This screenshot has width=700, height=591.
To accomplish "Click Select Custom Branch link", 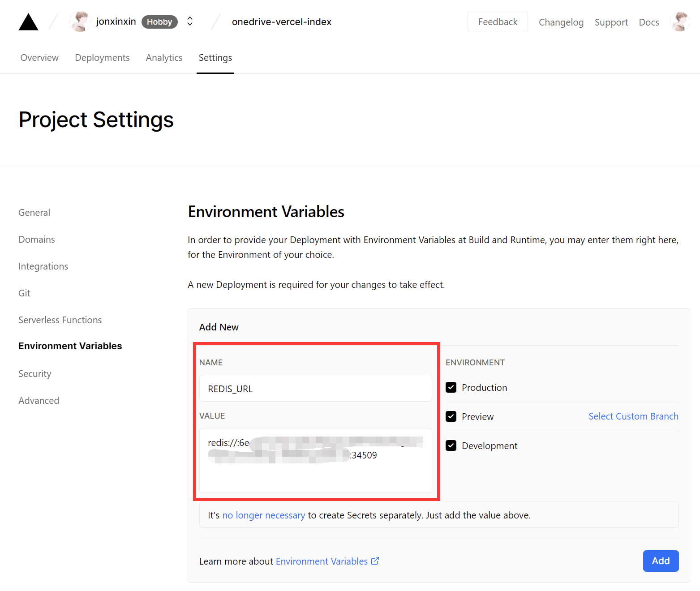I will 633,416.
